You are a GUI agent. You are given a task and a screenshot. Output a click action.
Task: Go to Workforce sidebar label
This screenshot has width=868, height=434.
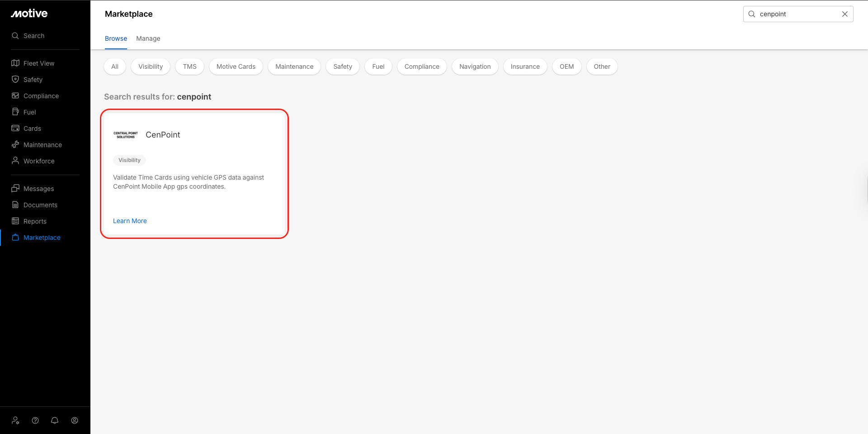[39, 161]
